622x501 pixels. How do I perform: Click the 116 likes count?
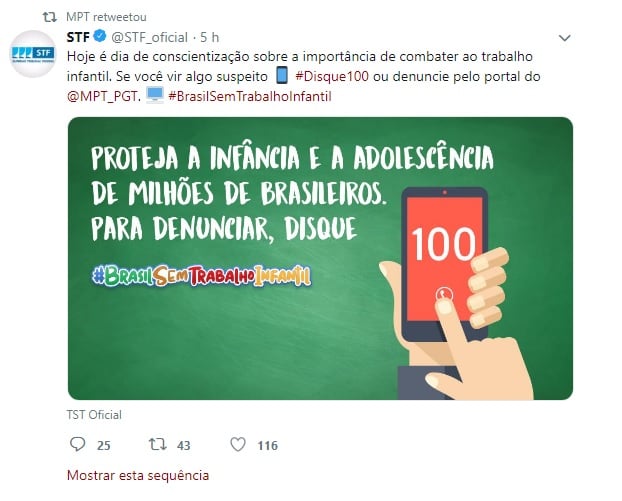tap(268, 445)
